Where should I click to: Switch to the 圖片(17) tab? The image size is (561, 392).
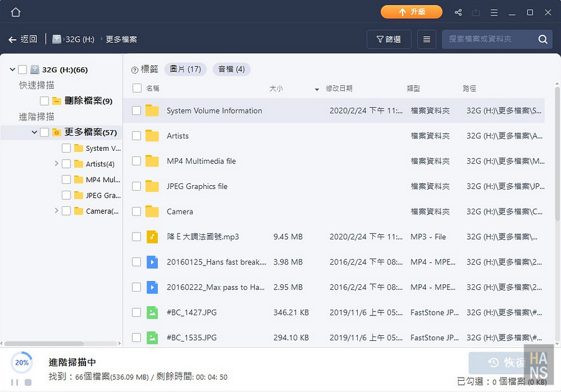click(186, 69)
